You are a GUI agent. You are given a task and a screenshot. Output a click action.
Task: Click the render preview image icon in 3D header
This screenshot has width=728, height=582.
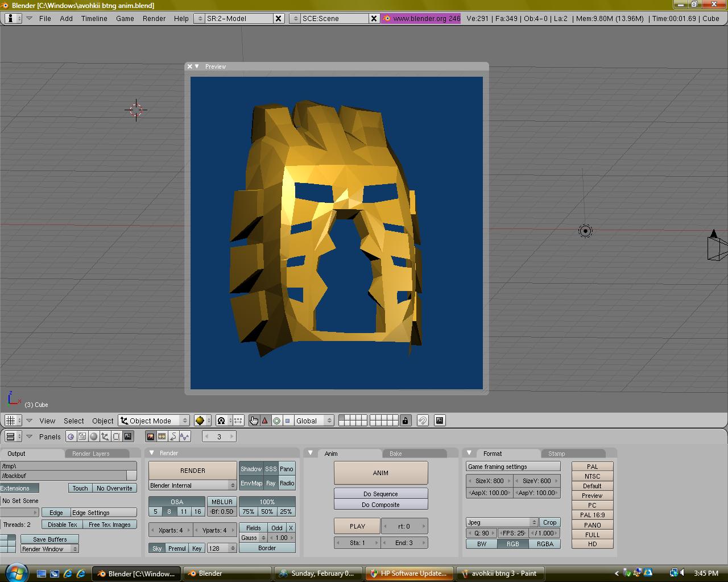[x=440, y=421]
